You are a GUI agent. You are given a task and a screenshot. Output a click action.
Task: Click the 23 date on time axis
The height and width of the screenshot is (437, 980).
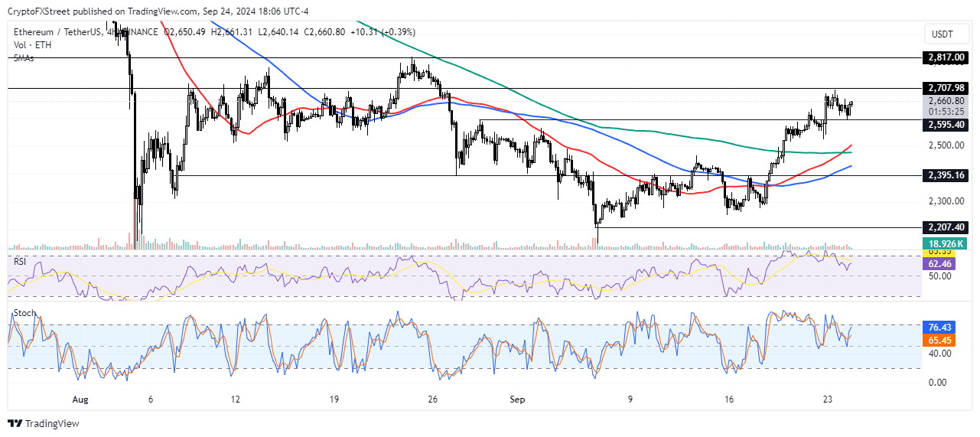click(828, 399)
